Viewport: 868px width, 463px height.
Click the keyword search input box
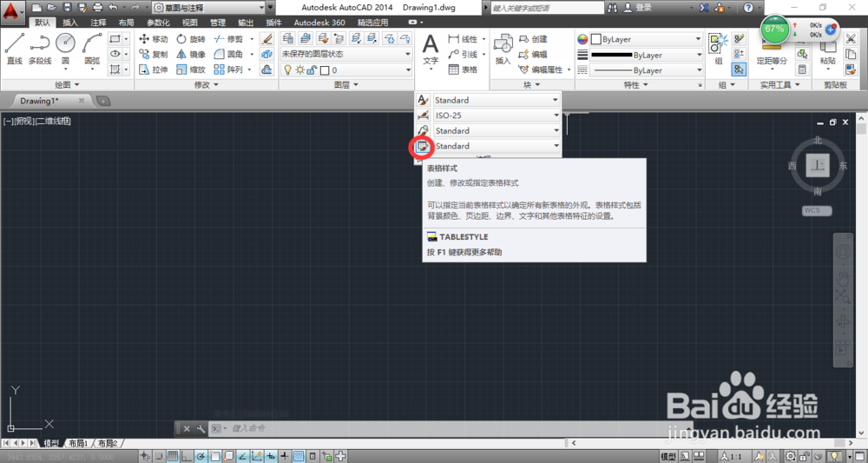click(547, 8)
